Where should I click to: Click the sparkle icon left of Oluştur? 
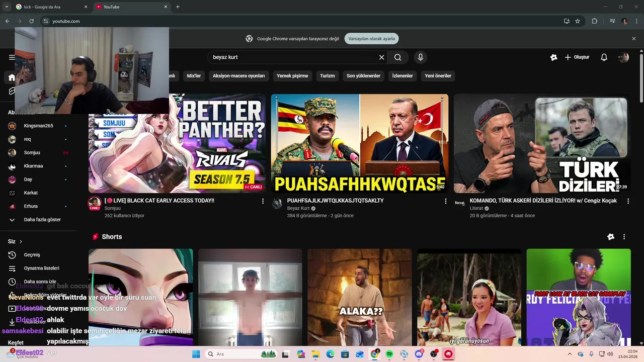(553, 57)
